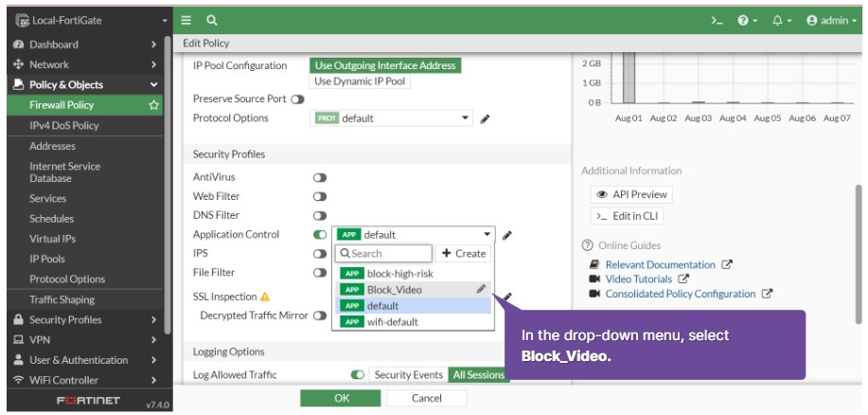Disable the Application Control toggle
The image size is (868, 415).
(320, 234)
